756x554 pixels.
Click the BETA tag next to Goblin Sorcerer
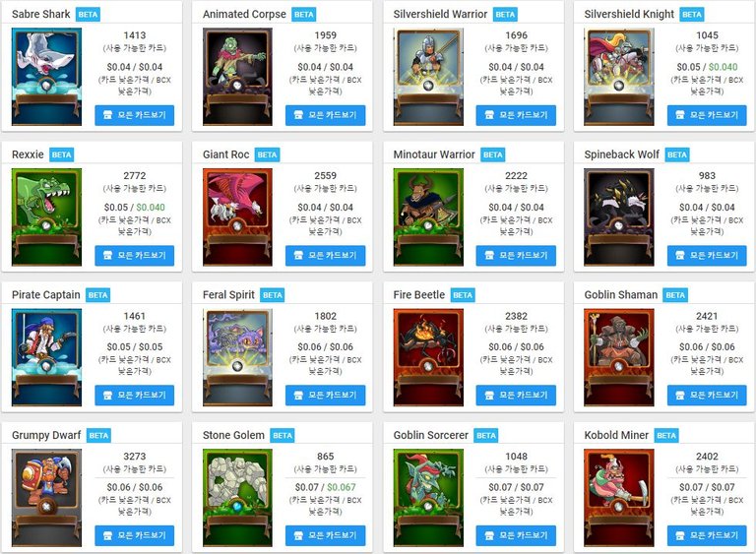[x=486, y=435]
